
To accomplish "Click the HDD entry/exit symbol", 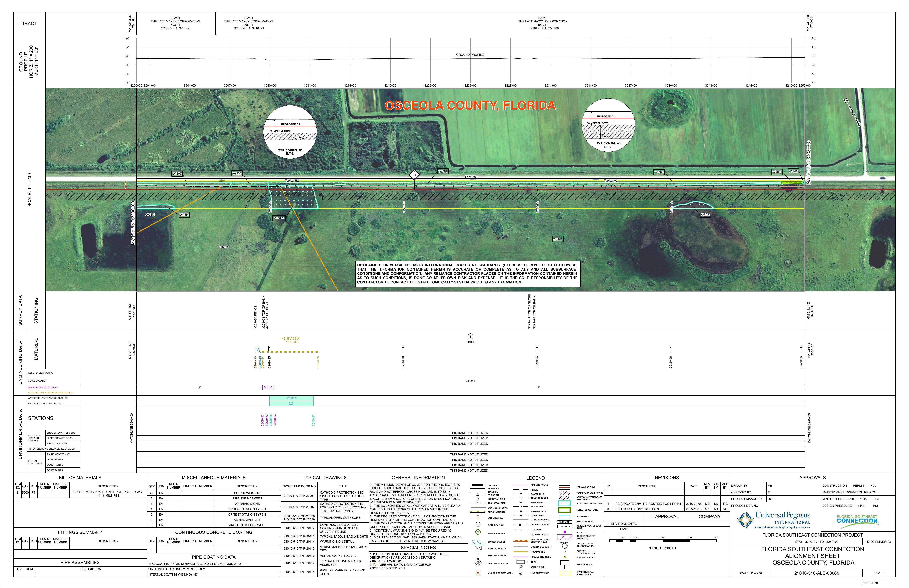I will click(521, 573).
